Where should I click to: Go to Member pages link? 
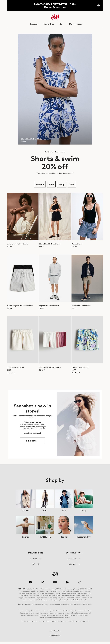pos(75,24)
